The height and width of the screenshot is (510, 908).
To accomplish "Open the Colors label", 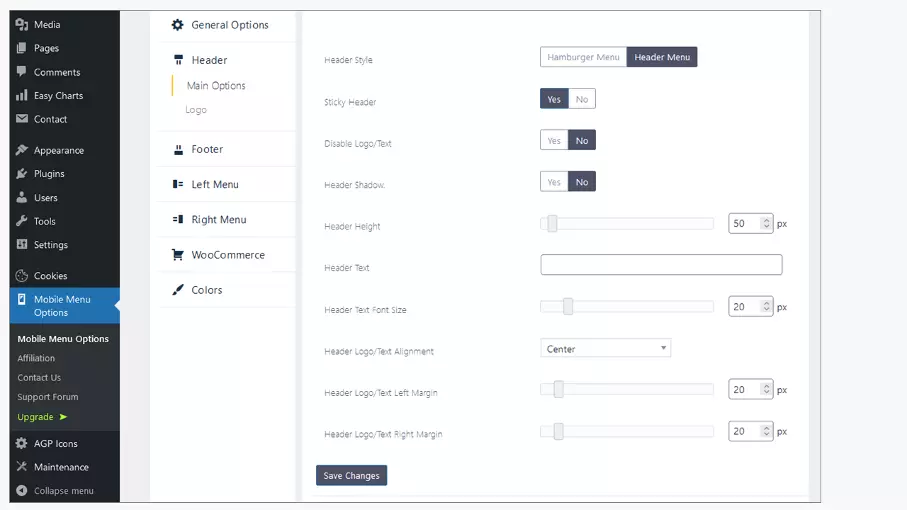I will pos(207,290).
